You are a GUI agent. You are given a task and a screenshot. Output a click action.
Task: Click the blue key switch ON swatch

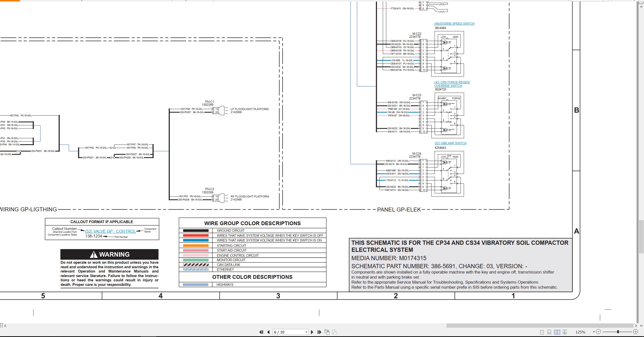[196, 240]
